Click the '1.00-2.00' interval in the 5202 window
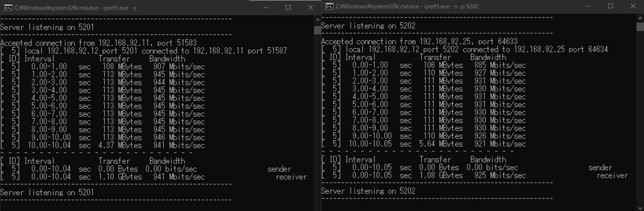Screen dimensions: 644x211 (370, 73)
